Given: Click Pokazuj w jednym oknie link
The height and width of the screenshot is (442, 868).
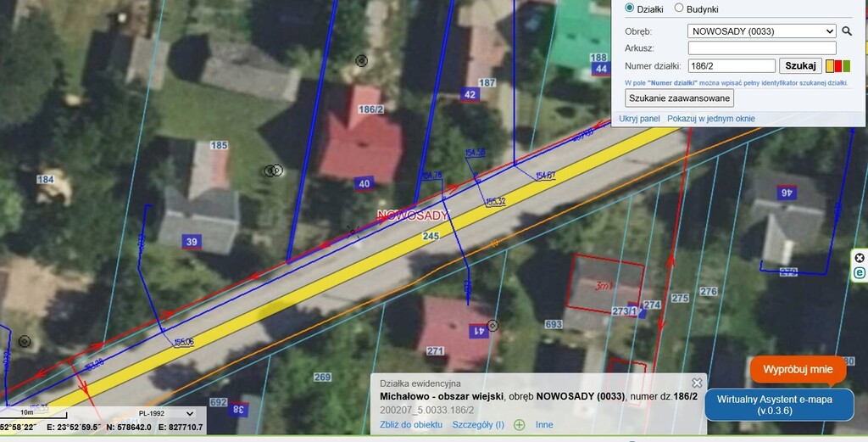Looking at the screenshot, I should click(710, 119).
